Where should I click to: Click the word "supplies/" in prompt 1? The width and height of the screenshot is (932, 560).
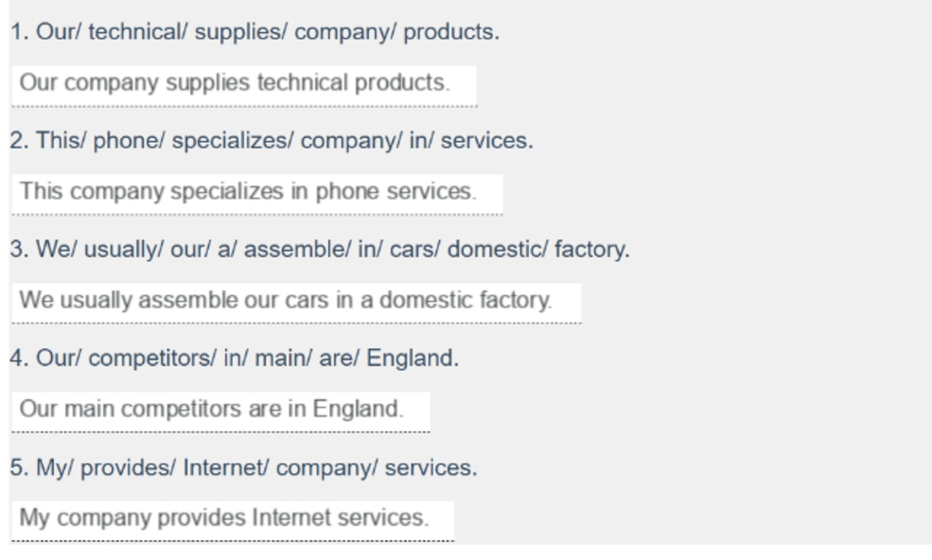pyautogui.click(x=241, y=33)
